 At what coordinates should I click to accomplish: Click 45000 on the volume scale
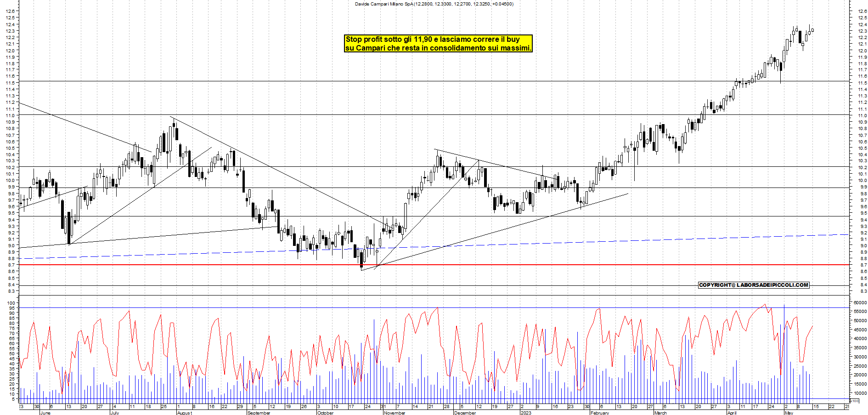(860, 330)
